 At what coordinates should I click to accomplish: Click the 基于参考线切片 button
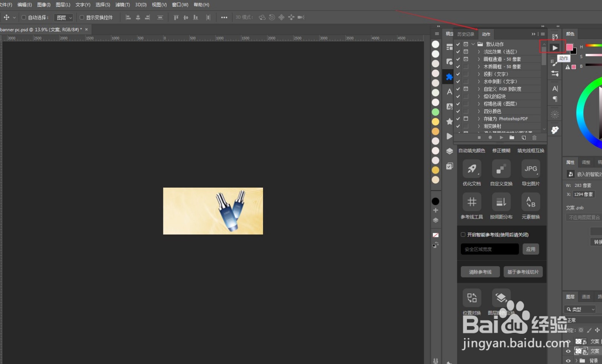click(x=523, y=272)
